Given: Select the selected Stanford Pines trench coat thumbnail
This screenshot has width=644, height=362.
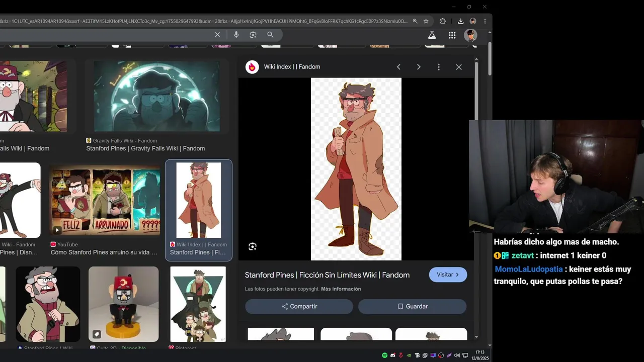Looking at the screenshot, I should coord(199,200).
